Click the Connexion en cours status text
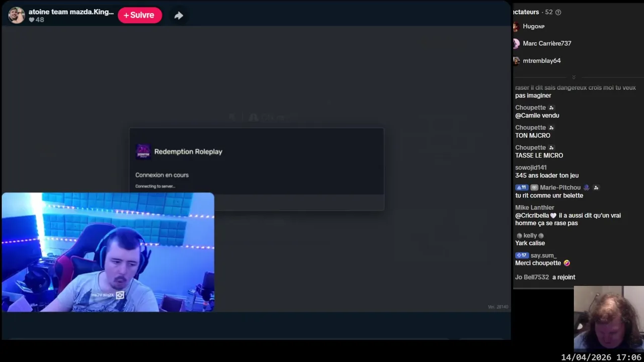 [x=162, y=175]
